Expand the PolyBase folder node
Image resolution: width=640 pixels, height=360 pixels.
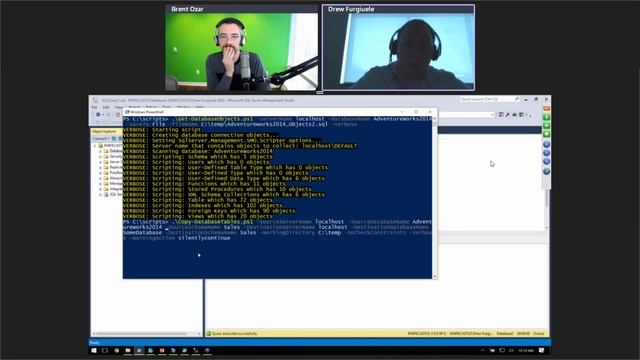(100, 173)
